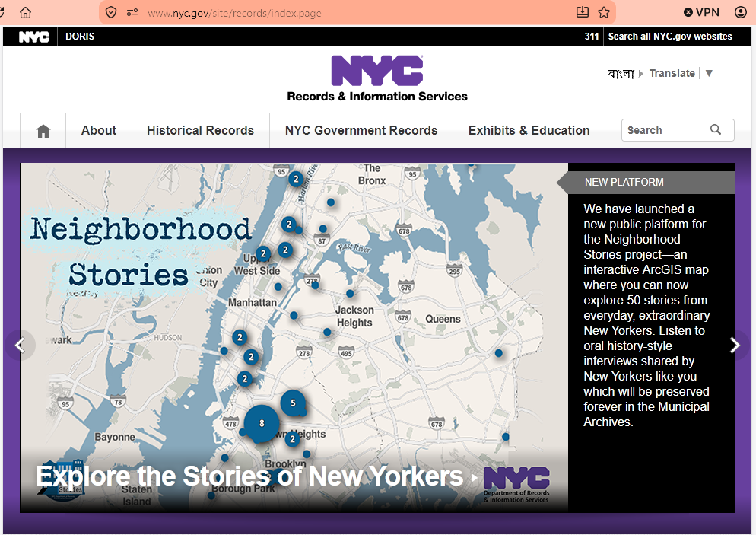Show previous slide with left arrow

(x=21, y=345)
